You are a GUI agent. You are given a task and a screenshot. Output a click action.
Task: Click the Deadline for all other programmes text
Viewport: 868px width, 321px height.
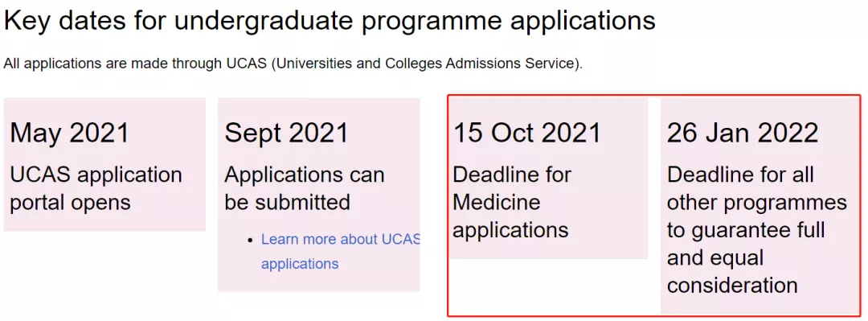757,188
